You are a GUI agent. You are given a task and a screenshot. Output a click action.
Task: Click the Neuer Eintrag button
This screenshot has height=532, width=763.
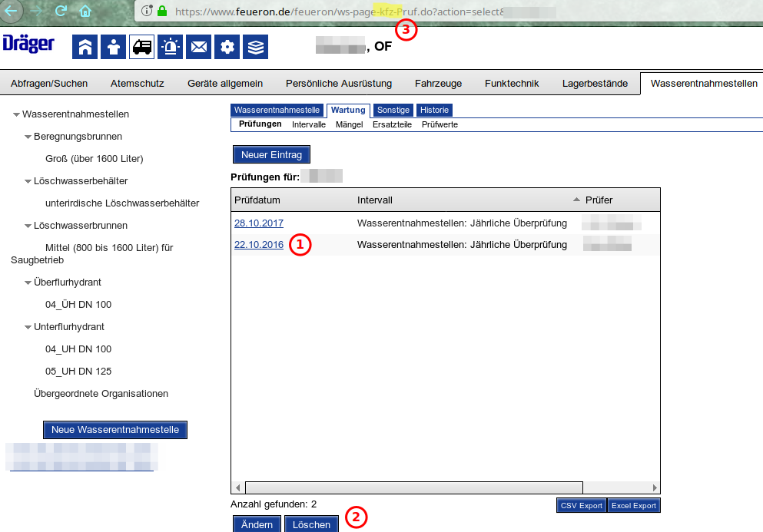point(270,154)
